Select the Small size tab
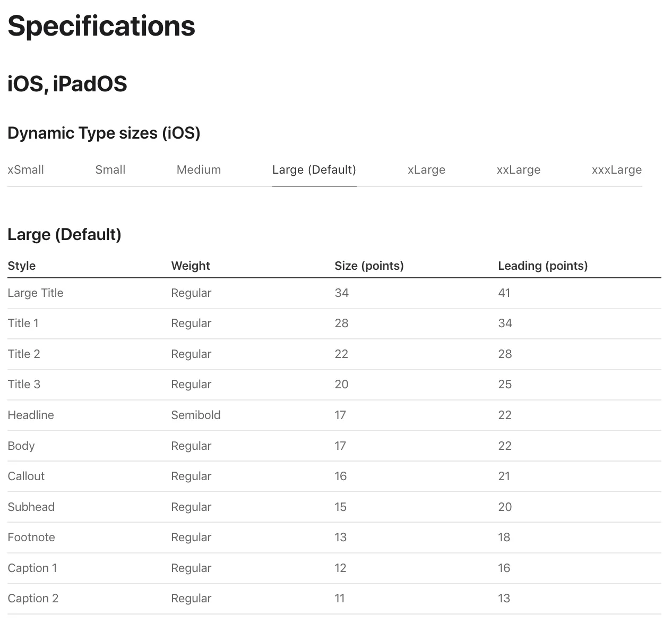The height and width of the screenshot is (631, 672). 110,170
